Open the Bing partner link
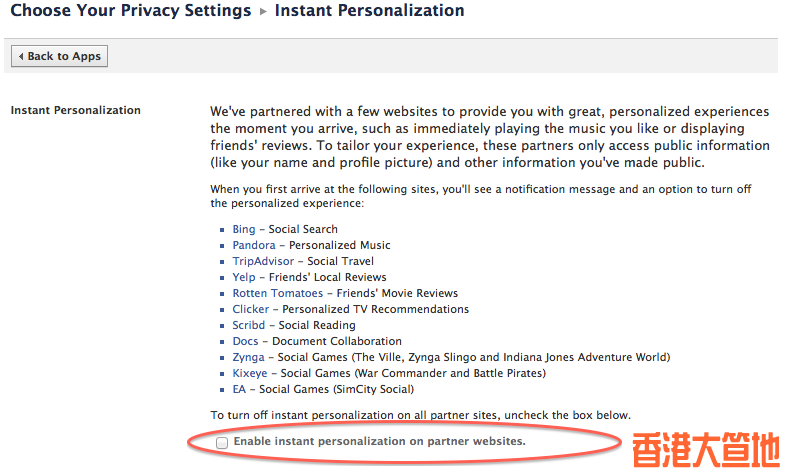 coord(244,229)
